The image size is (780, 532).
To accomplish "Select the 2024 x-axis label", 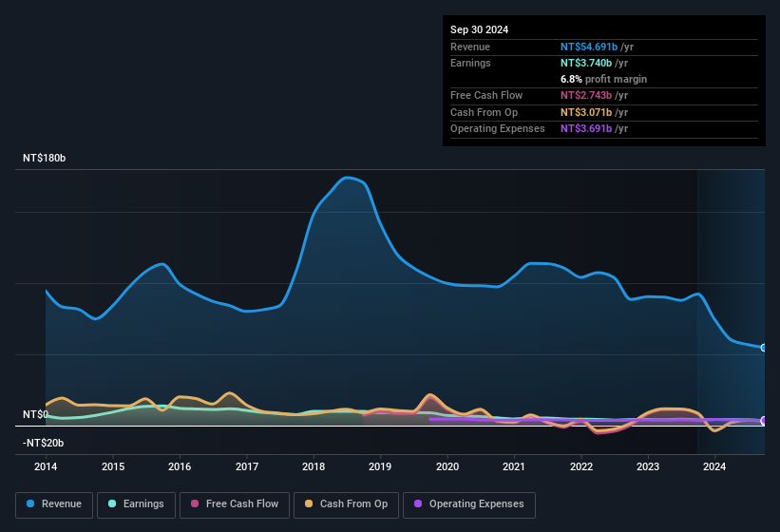I will point(714,466).
